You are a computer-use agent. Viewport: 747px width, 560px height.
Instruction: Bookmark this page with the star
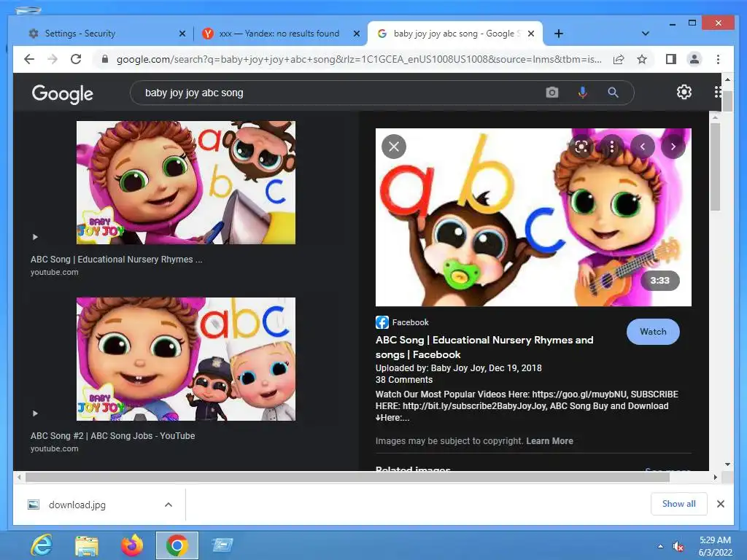click(642, 59)
